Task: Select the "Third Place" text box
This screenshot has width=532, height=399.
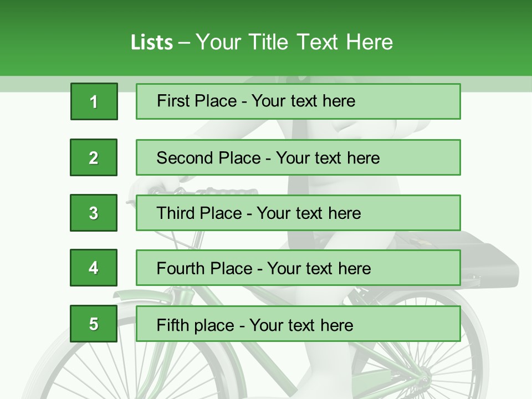Action: pyautogui.click(x=298, y=213)
